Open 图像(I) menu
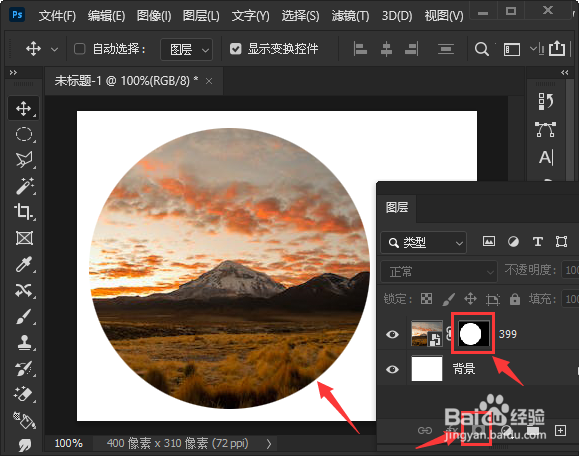This screenshot has width=579, height=456. (154, 16)
